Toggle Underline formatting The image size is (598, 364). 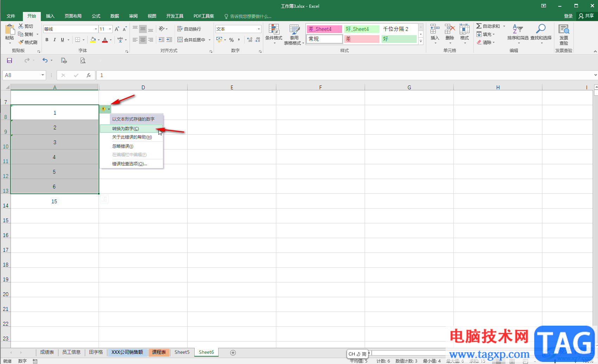coord(62,40)
